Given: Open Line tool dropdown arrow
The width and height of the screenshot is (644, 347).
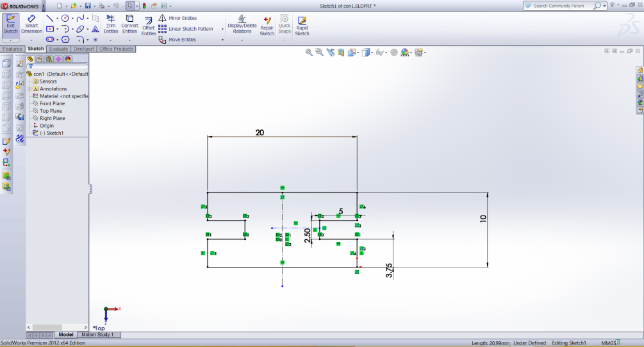Looking at the screenshot, I should click(57, 19).
